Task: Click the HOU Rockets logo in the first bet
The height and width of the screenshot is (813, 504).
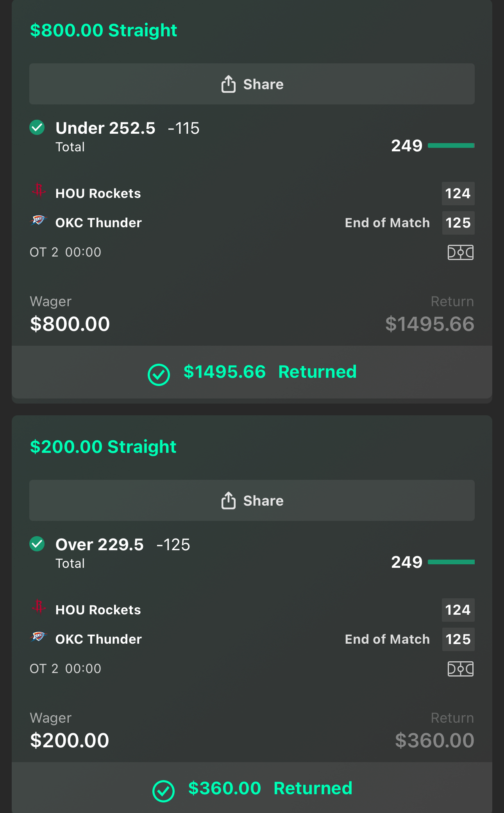Action: tap(39, 191)
